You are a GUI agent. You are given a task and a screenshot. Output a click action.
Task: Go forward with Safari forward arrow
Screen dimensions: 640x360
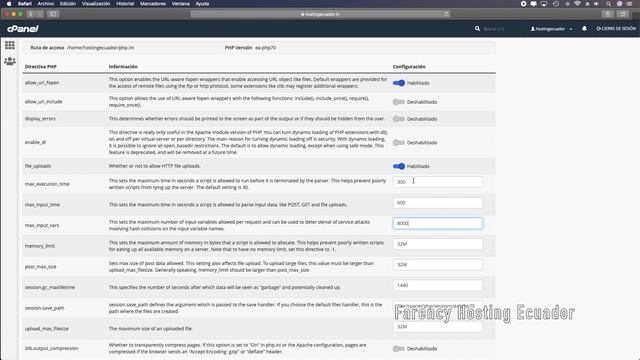click(40, 14)
